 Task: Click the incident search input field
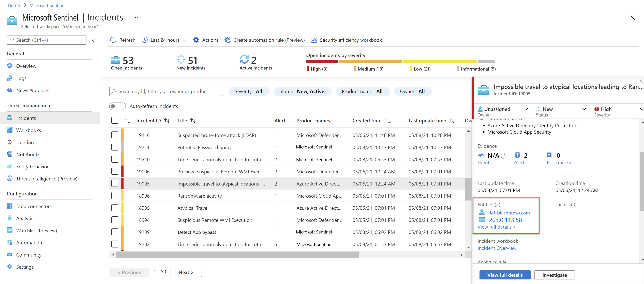pos(166,91)
